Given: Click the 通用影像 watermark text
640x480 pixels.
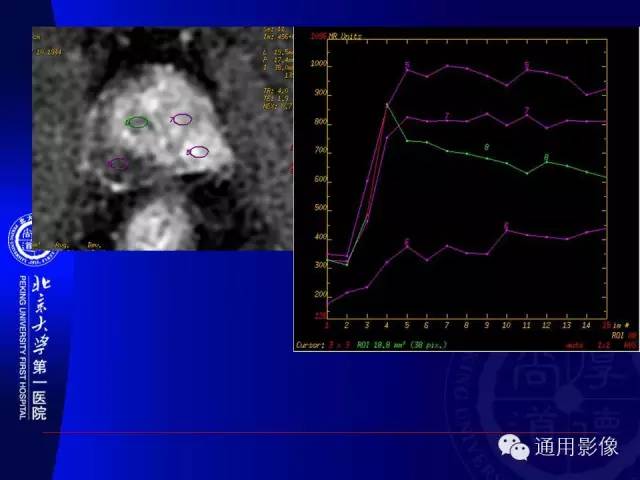Looking at the screenshot, I should tap(576, 447).
